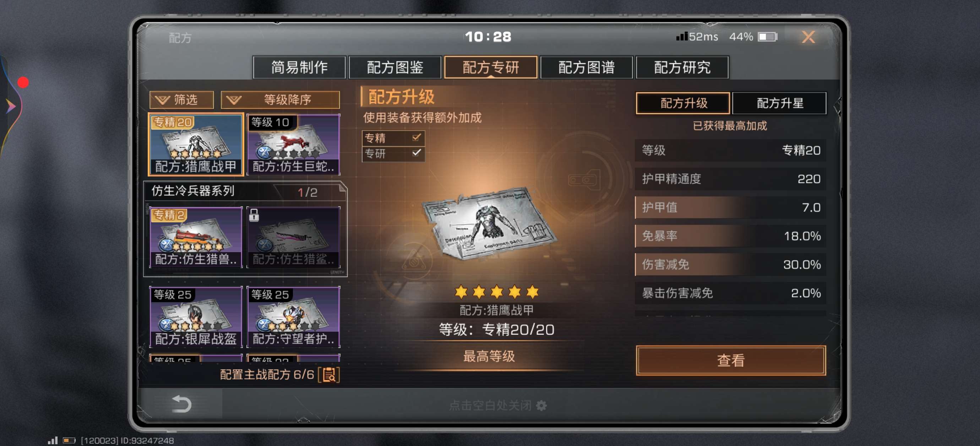Click the 查看 button
This screenshot has height=446, width=980.
click(x=730, y=360)
